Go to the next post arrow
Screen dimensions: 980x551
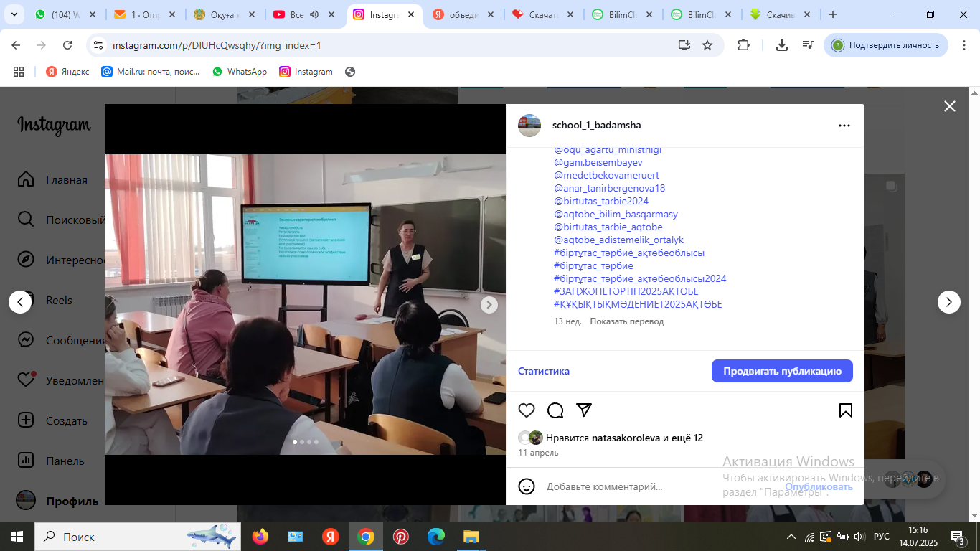[x=949, y=302]
